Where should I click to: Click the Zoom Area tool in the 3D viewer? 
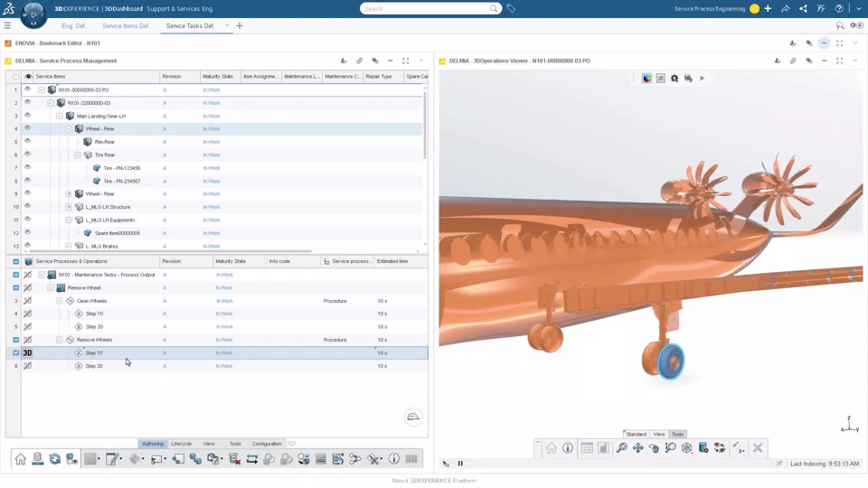[670, 448]
